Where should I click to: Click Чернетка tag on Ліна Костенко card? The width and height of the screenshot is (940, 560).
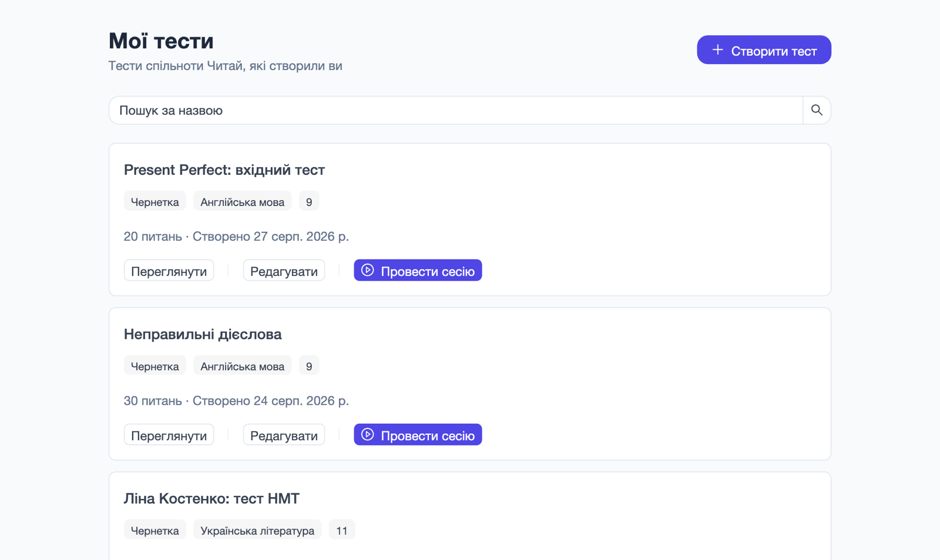tap(155, 530)
